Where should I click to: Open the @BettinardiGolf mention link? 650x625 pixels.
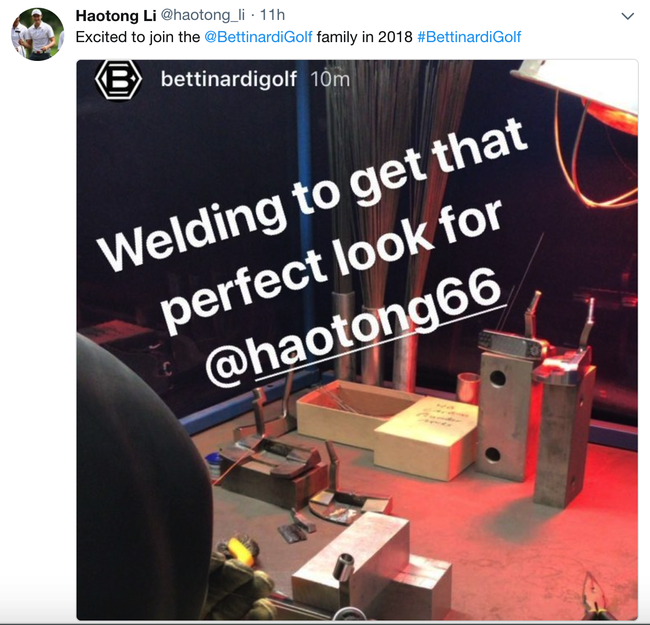point(258,37)
